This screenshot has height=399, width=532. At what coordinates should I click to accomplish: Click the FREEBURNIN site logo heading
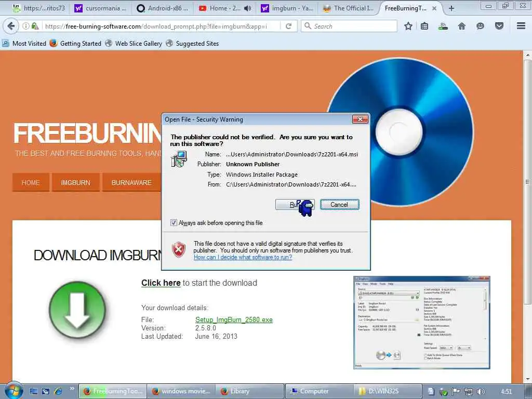coord(87,134)
